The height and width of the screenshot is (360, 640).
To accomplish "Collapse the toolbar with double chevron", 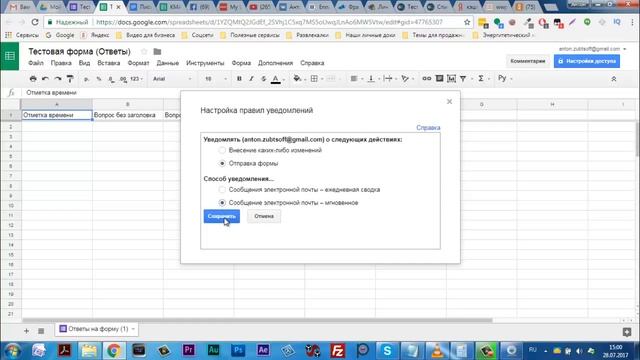I will (x=613, y=79).
